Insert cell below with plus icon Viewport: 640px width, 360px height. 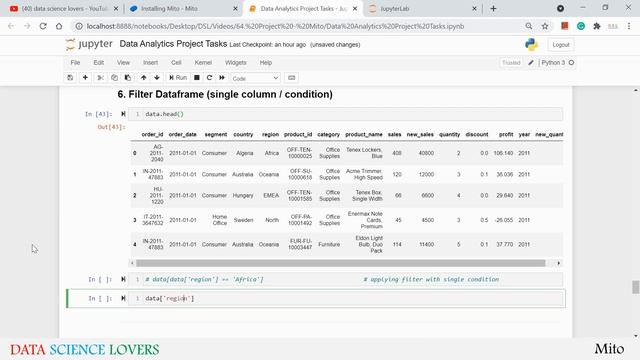(x=85, y=78)
